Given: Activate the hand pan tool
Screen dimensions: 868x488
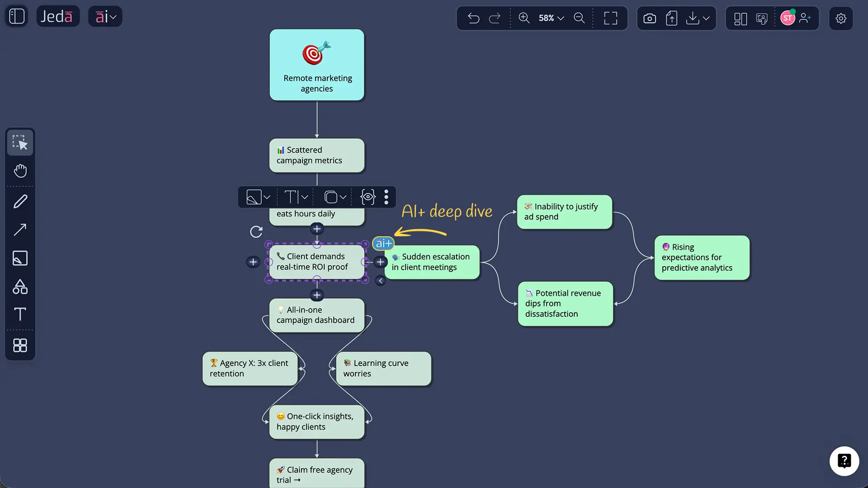Looking at the screenshot, I should (x=20, y=171).
